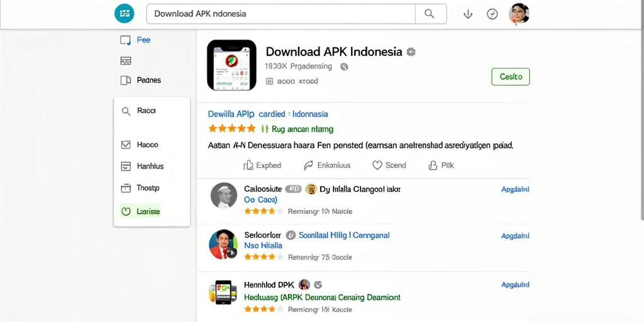Click the green 'Cesito' button
The height and width of the screenshot is (322, 644).
pos(511,77)
